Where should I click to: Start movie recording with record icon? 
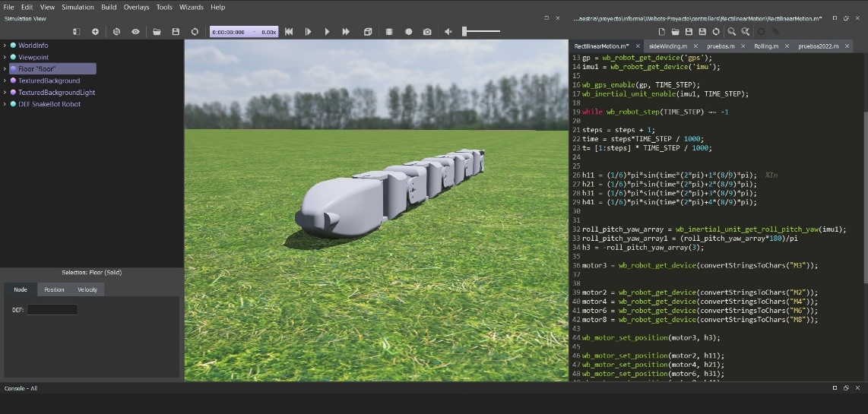[408, 32]
